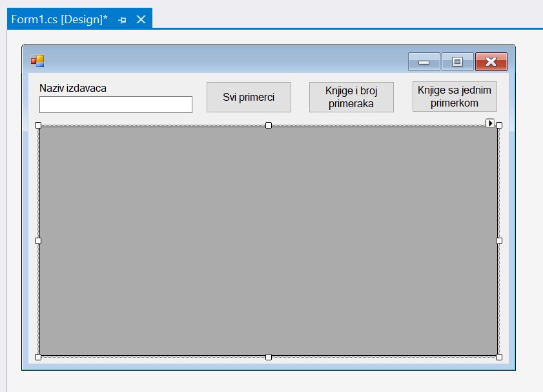Click the text box under 'Naziv izdavaca'
This screenshot has height=392, width=543.
pyautogui.click(x=116, y=105)
